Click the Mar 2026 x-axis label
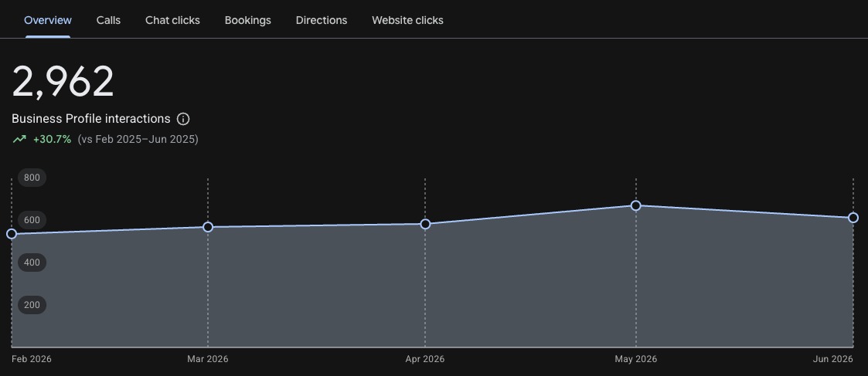The width and height of the screenshot is (868, 376). (208, 359)
